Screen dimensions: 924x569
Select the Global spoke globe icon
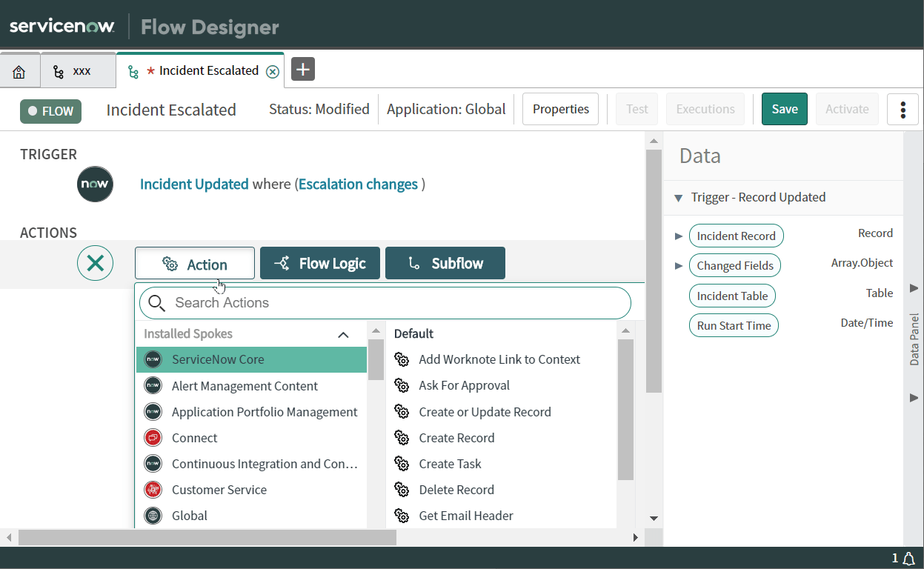153,515
